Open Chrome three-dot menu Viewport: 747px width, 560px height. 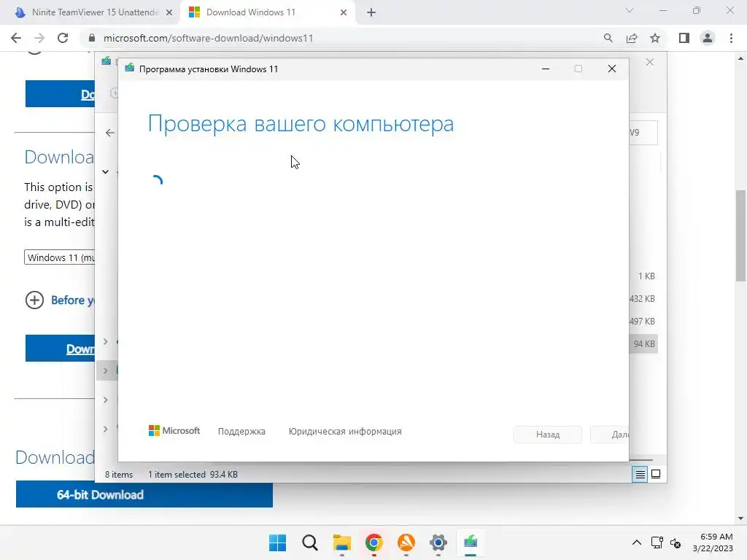pyautogui.click(x=731, y=38)
